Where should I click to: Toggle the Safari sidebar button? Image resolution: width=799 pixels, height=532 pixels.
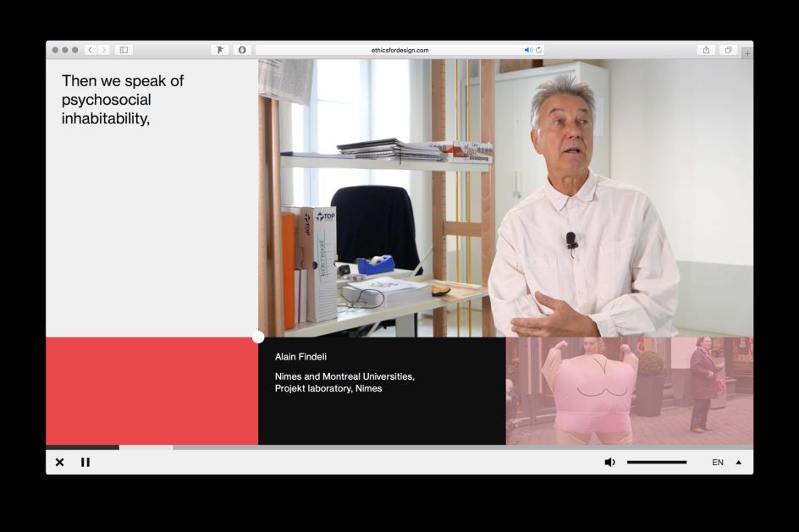pos(124,50)
